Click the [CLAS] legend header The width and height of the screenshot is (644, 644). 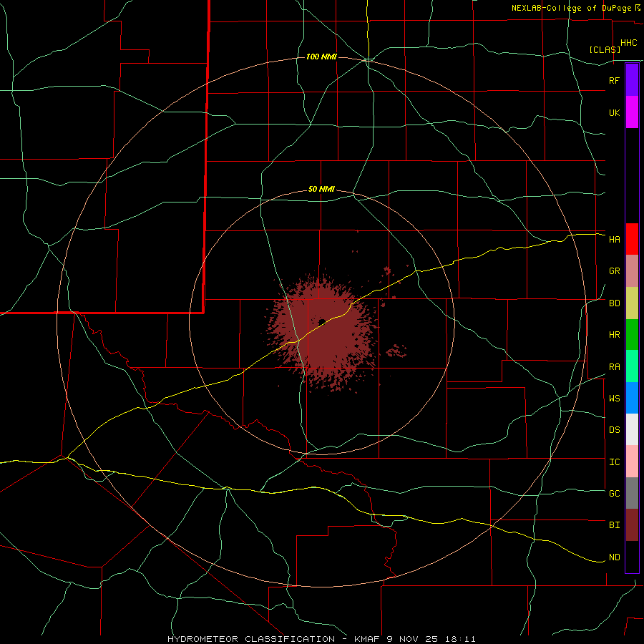[x=605, y=49]
